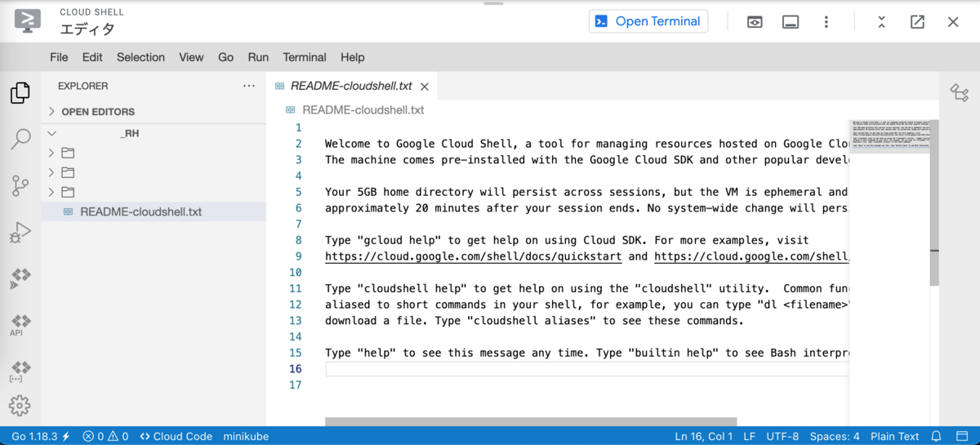Click the EXPLORER panel title
The width and height of the screenshot is (980, 445).
tap(82, 86)
